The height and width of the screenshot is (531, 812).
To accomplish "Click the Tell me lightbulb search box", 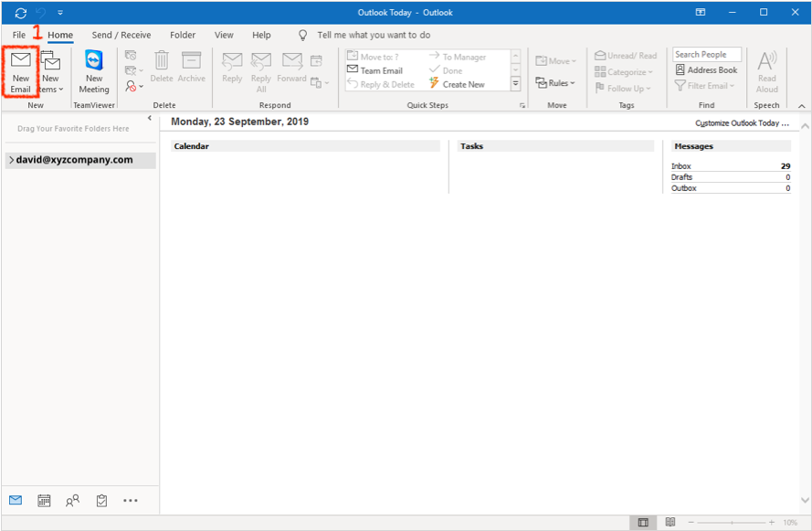I will (373, 35).
